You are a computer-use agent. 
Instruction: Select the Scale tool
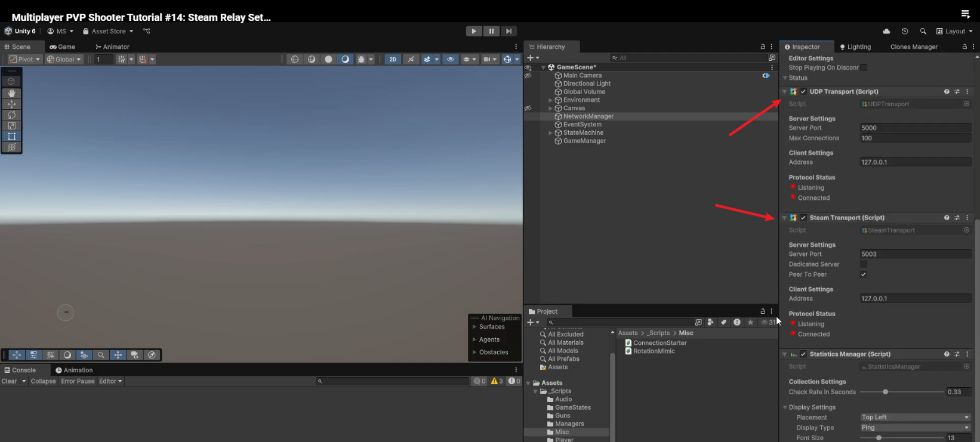(11, 125)
